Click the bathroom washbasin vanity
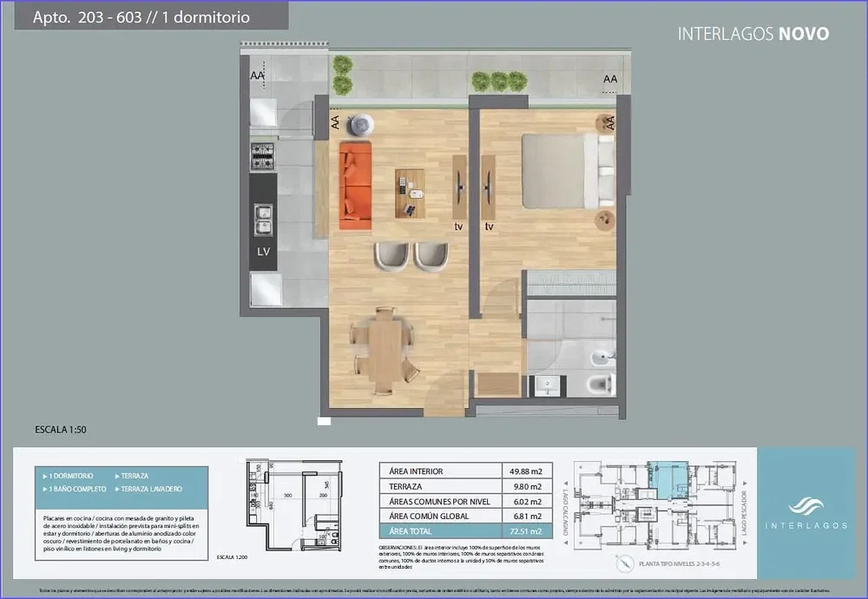868x599 pixels. click(548, 385)
